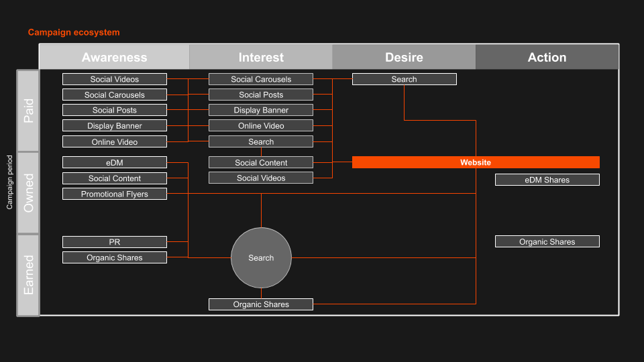Click Social Content box in Interest column
The height and width of the screenshot is (362, 644).
(261, 162)
